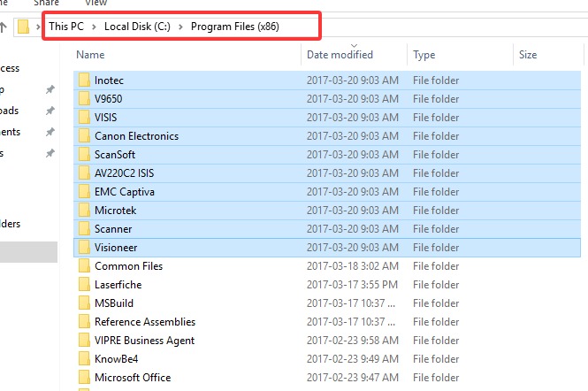588x391 pixels.
Task: Sort by Type column header
Action: (424, 55)
